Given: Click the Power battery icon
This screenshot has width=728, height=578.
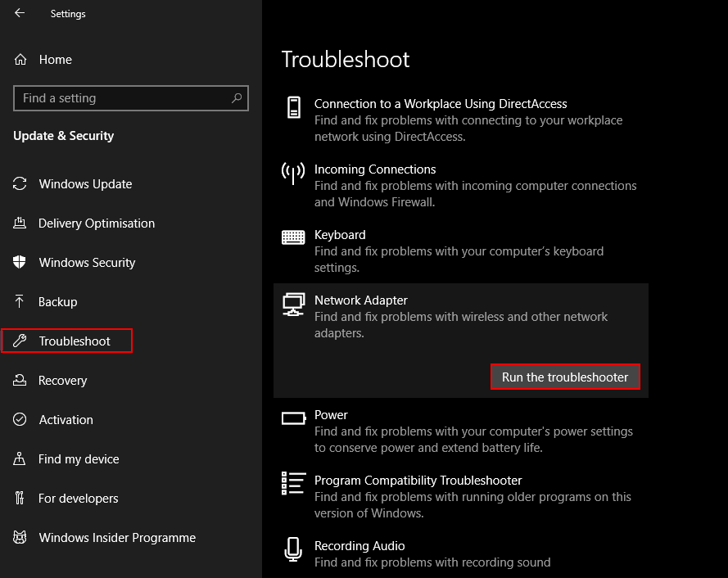Looking at the screenshot, I should [293, 418].
